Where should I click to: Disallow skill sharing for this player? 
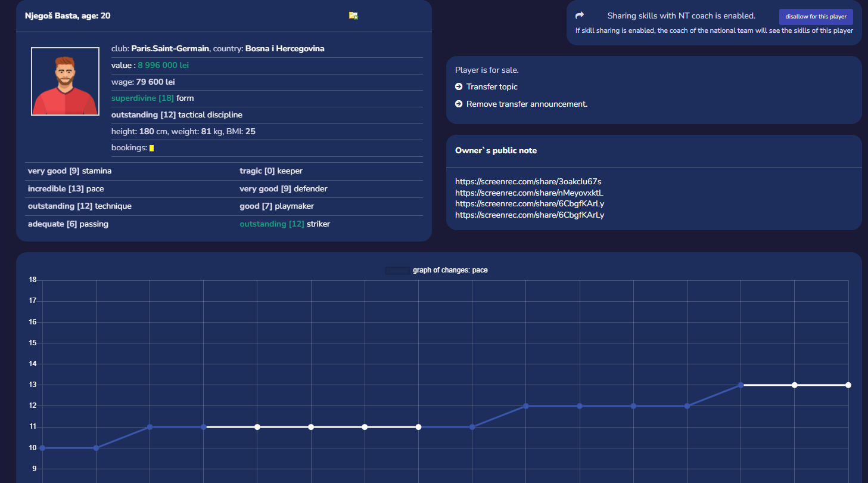[816, 17]
